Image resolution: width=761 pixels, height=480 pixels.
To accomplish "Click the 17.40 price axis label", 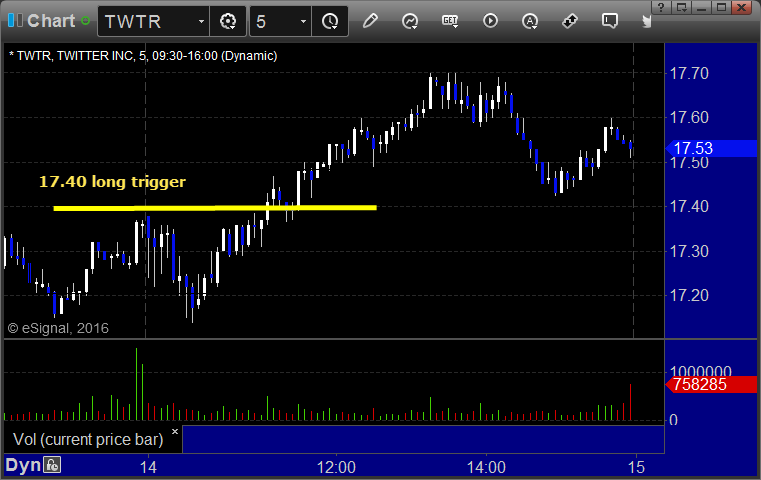I will pos(689,206).
